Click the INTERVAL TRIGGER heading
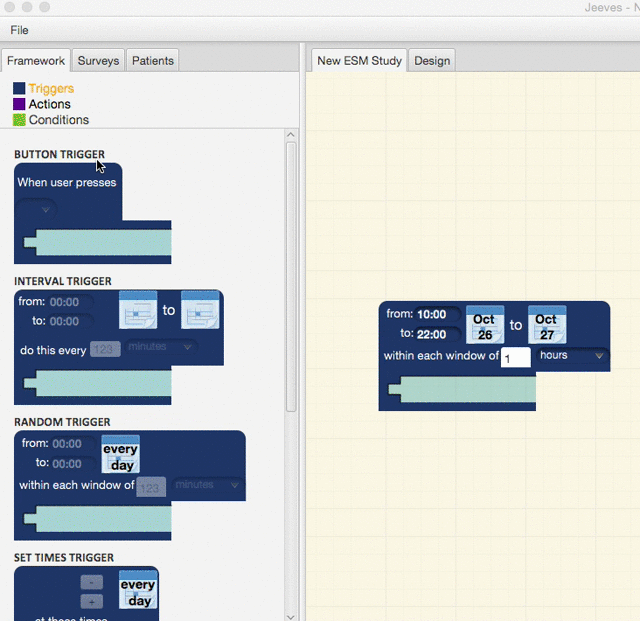Viewport: 640px width, 621px height. [63, 281]
